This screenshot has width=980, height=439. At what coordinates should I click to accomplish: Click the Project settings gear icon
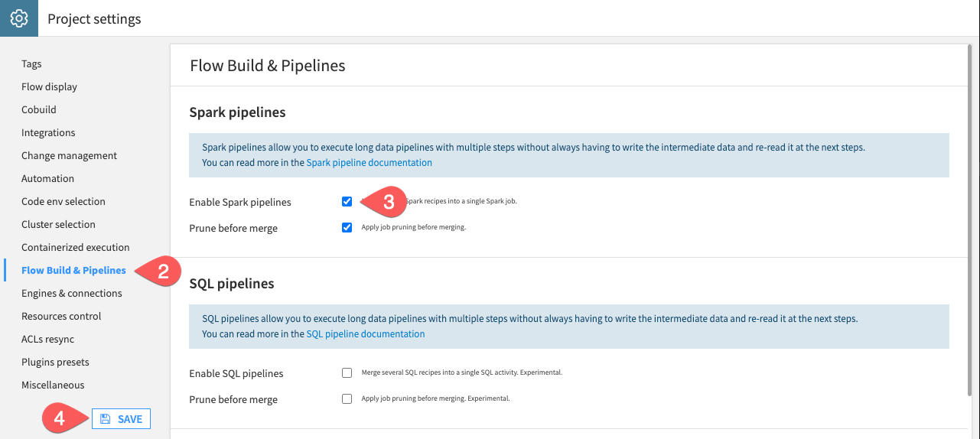(18, 18)
